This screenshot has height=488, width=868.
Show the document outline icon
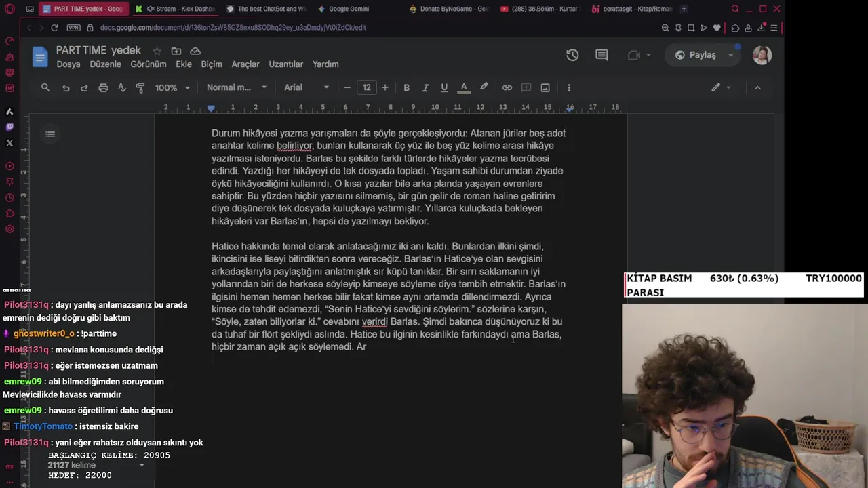pos(50,134)
